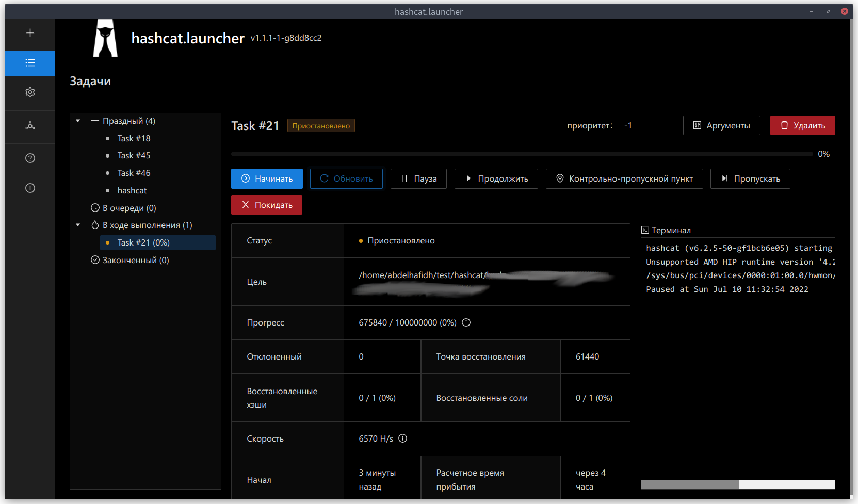Open settings gear in sidebar
The height and width of the screenshot is (504, 858).
pyautogui.click(x=30, y=92)
